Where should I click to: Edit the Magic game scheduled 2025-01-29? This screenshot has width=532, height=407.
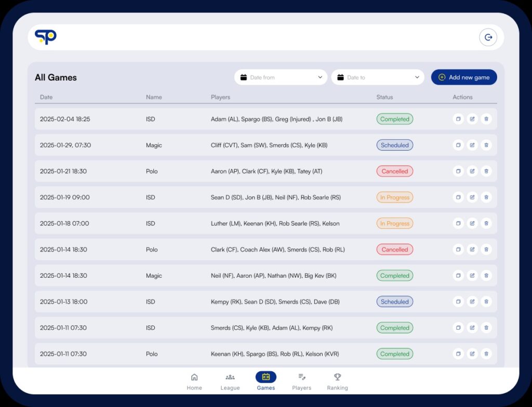click(472, 145)
